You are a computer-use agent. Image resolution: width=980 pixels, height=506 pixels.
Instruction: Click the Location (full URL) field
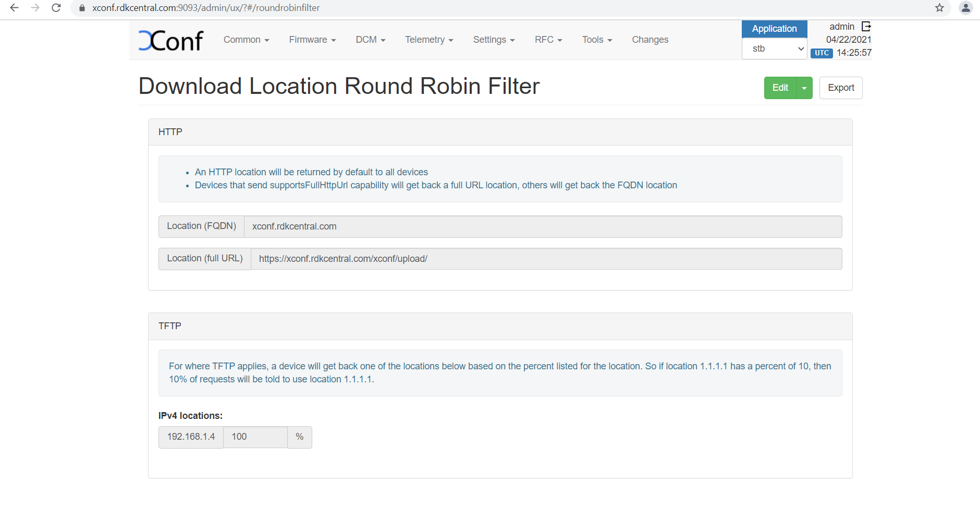[545, 259]
